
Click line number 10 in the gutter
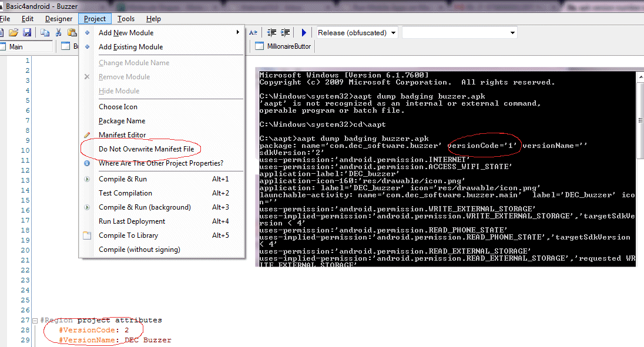pos(25,150)
